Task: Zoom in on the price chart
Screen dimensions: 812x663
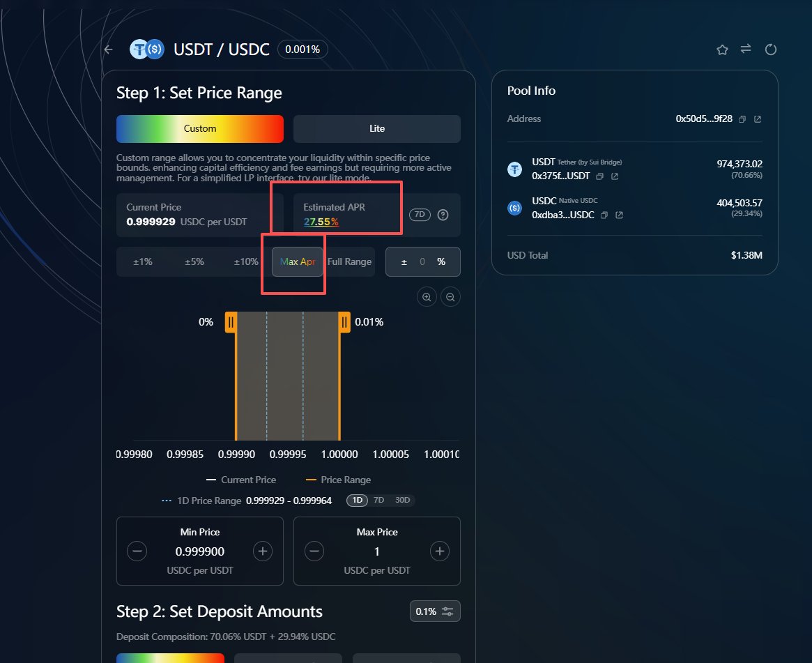Action: click(x=427, y=297)
